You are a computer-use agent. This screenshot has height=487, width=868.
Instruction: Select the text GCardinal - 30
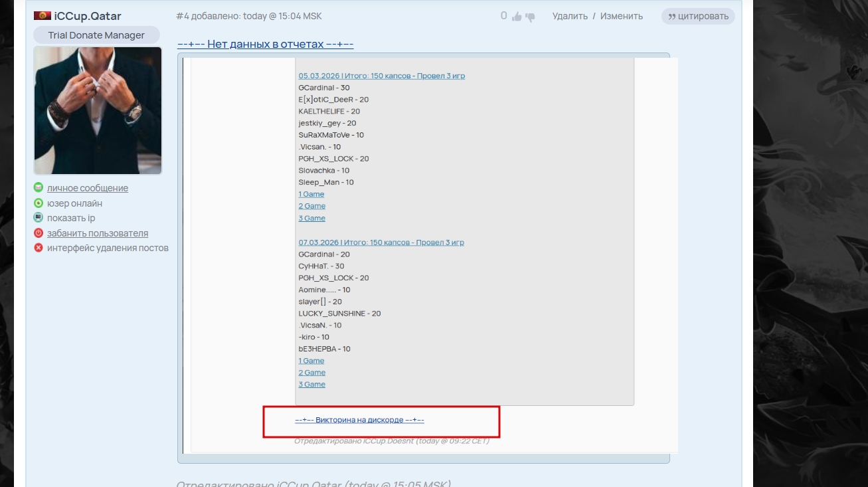pyautogui.click(x=324, y=88)
